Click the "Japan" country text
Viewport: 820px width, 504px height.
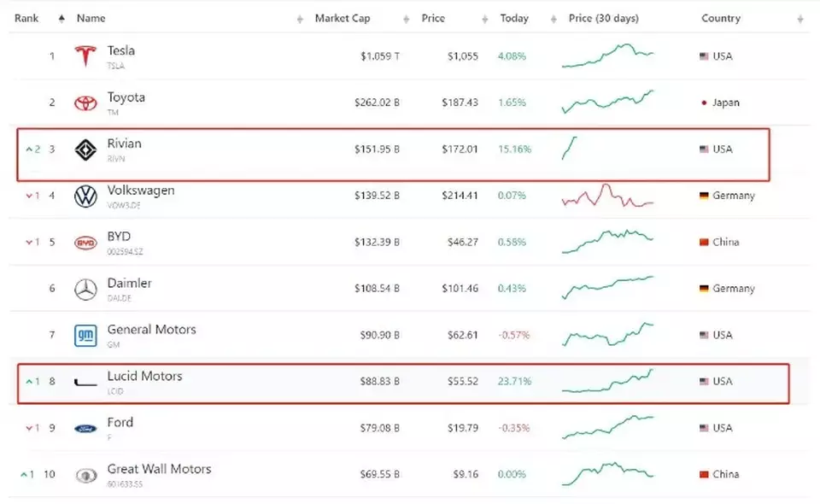pyautogui.click(x=726, y=103)
